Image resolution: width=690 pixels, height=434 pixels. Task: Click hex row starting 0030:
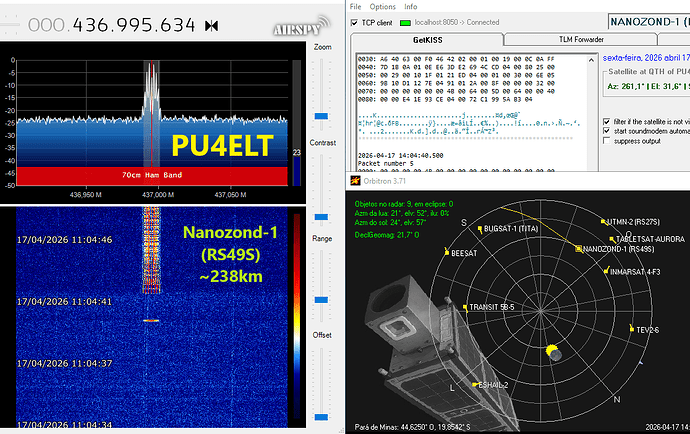click(x=456, y=59)
